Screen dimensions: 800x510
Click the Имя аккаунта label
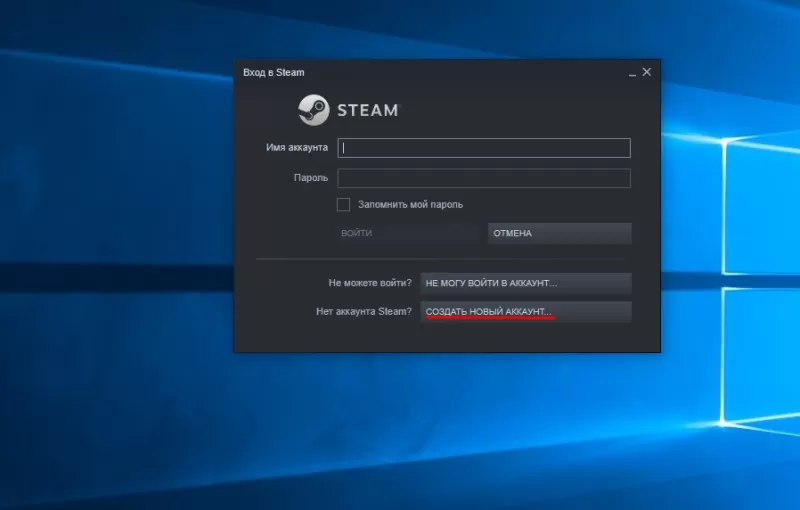click(x=297, y=147)
